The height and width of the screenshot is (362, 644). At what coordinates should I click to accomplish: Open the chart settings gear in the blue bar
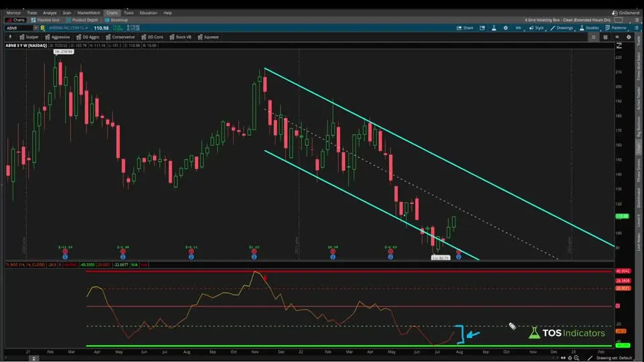point(506,28)
